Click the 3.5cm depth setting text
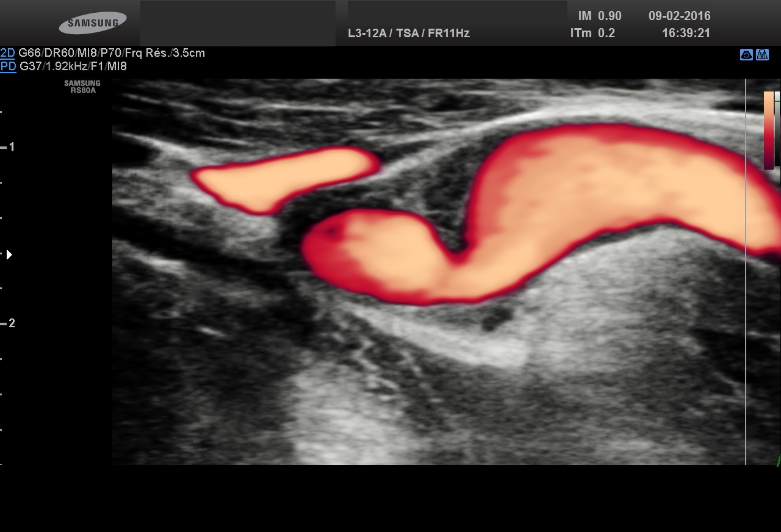The width and height of the screenshot is (781, 532). click(189, 53)
